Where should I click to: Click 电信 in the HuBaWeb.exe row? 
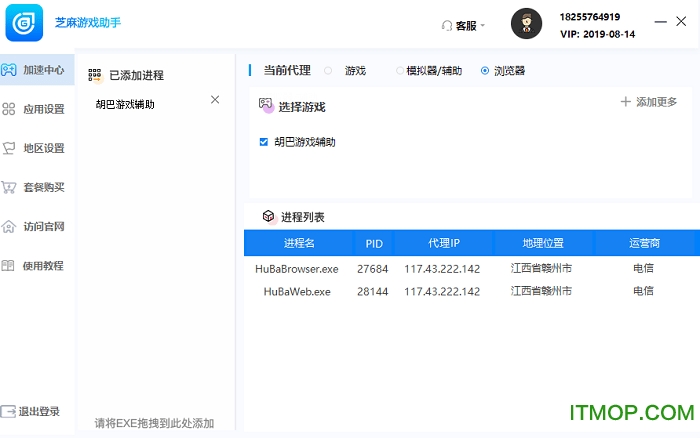pyautogui.click(x=643, y=291)
